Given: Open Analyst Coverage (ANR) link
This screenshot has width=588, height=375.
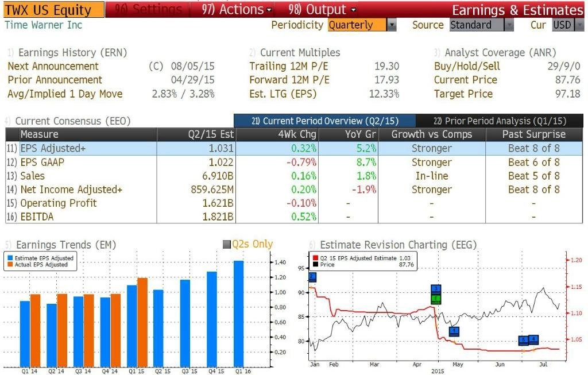Looking at the screenshot, I should coord(500,52).
